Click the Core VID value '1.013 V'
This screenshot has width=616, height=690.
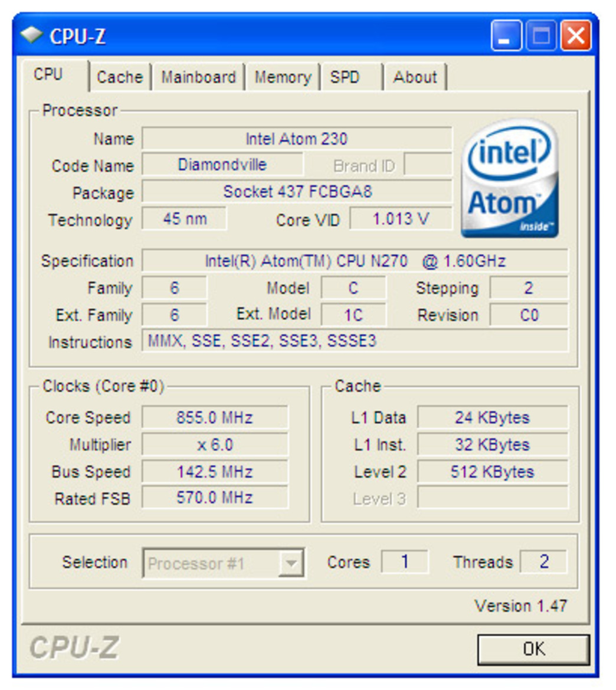tap(401, 219)
